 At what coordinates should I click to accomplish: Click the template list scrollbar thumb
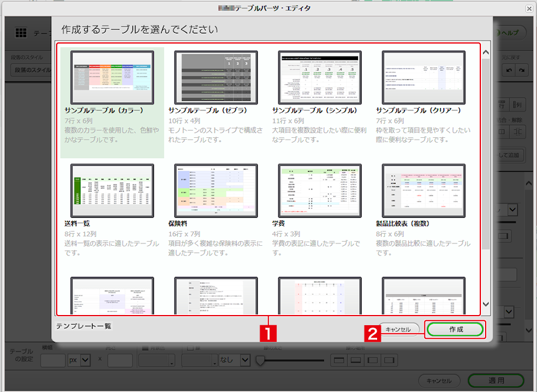(x=486, y=154)
